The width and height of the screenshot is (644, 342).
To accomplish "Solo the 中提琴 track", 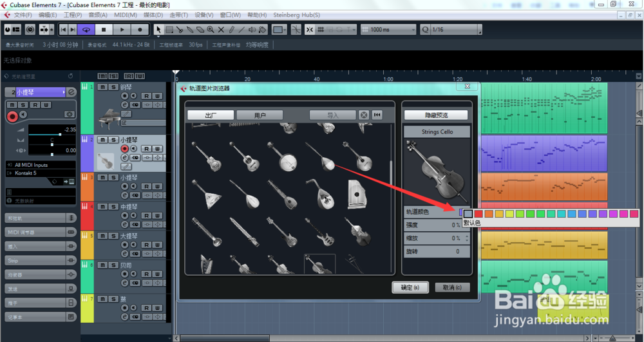I will click(x=113, y=207).
